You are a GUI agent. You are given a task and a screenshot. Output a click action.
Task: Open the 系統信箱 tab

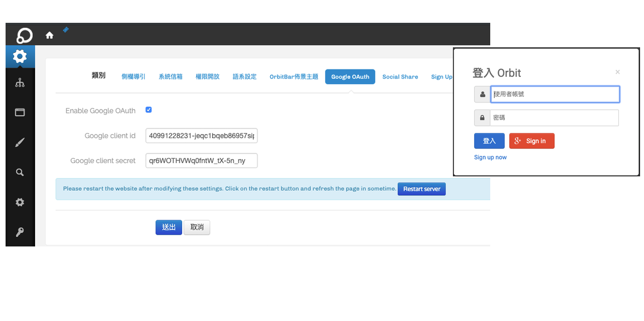(170, 77)
